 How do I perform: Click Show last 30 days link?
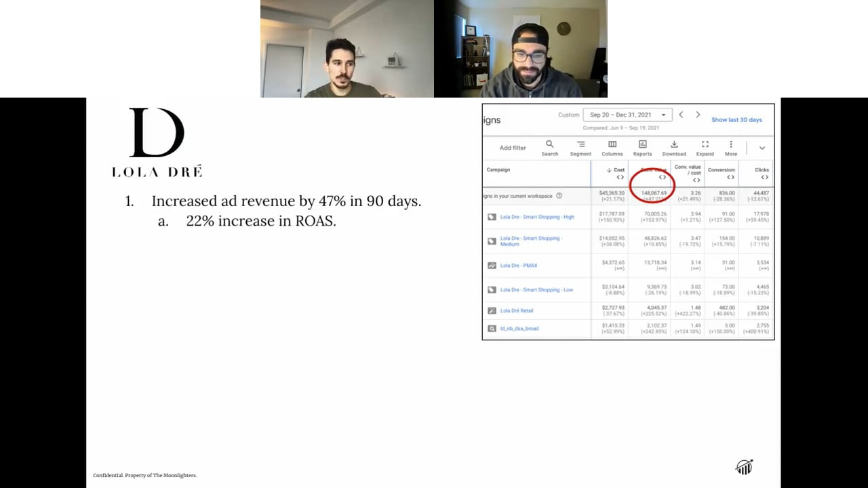tap(736, 120)
